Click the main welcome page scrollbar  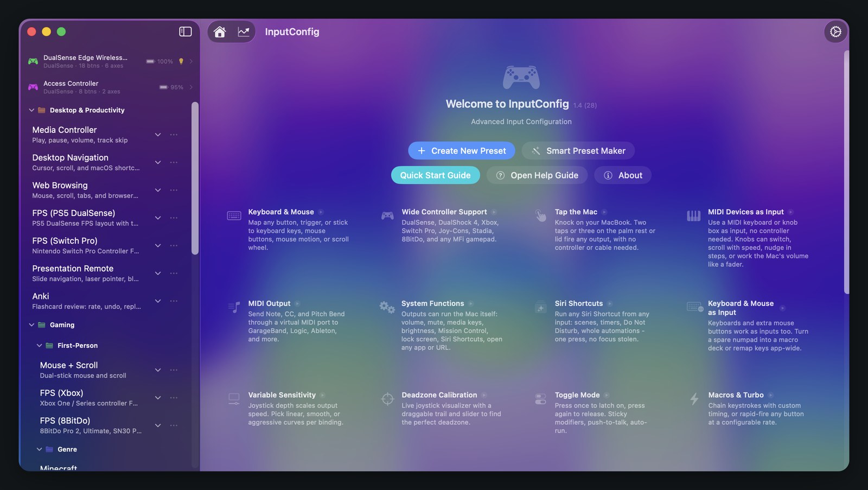846,173
